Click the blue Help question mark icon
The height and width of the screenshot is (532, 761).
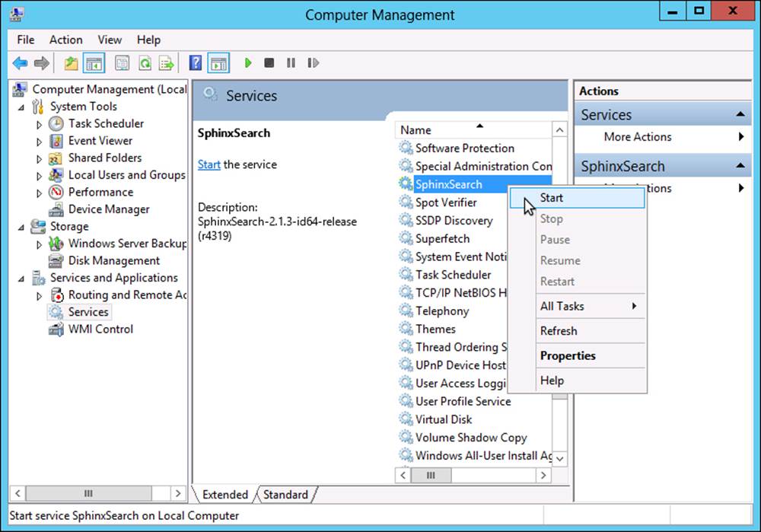195,62
